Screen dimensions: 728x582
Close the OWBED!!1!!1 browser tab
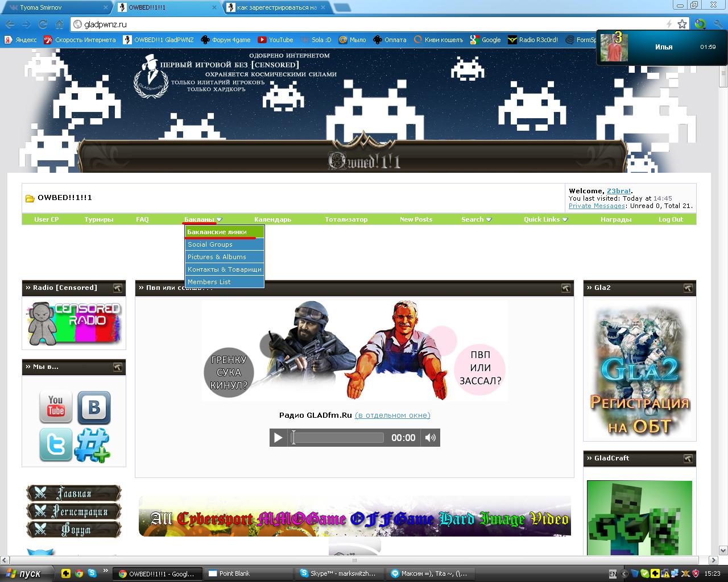pyautogui.click(x=214, y=7)
